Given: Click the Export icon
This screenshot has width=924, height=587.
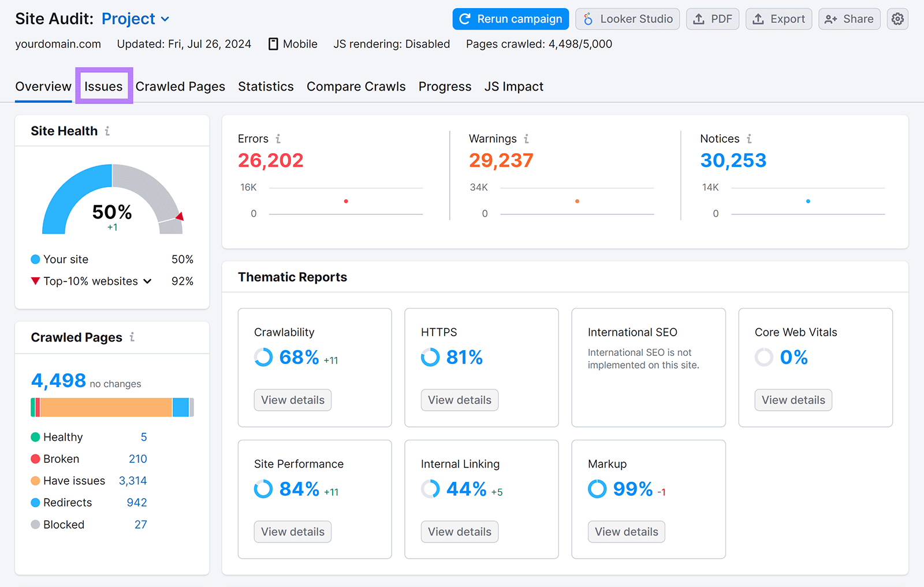Looking at the screenshot, I should [x=758, y=18].
